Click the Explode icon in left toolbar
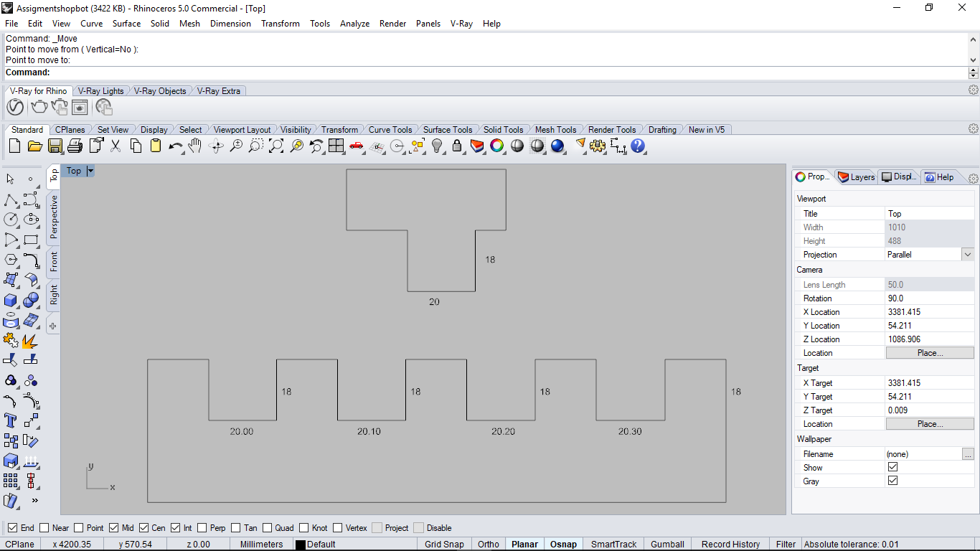The width and height of the screenshot is (980, 551). tap(31, 340)
